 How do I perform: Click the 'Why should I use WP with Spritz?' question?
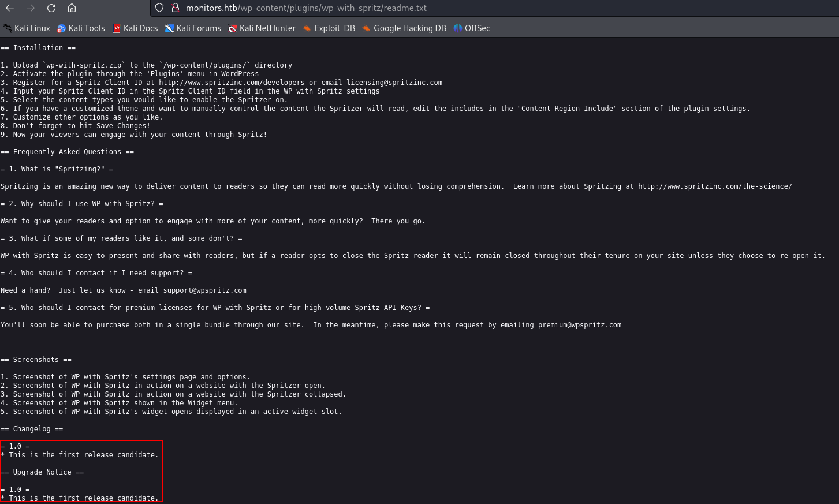point(82,204)
